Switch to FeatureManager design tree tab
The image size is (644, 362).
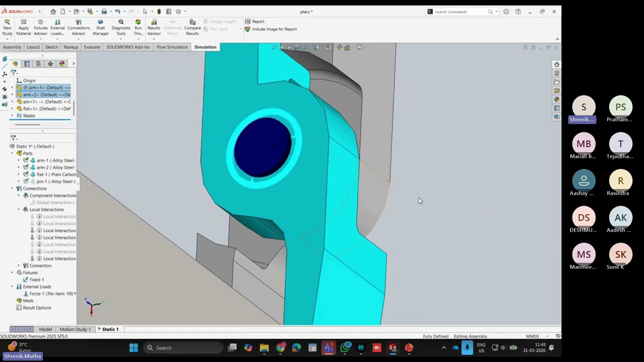click(16, 64)
